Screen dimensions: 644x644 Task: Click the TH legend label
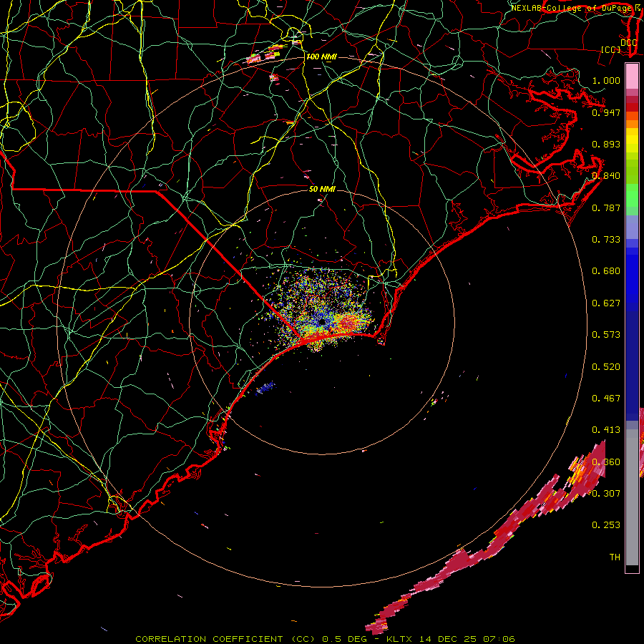[x=615, y=557]
